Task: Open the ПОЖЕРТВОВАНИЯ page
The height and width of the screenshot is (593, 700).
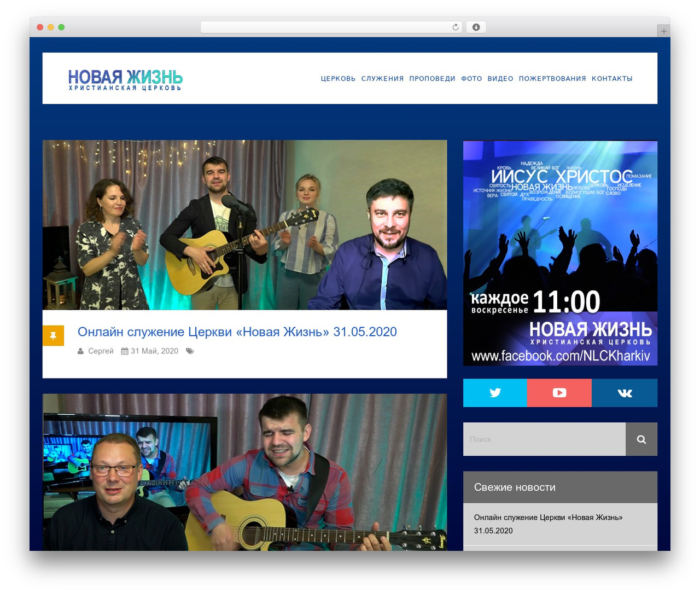Action: click(552, 79)
